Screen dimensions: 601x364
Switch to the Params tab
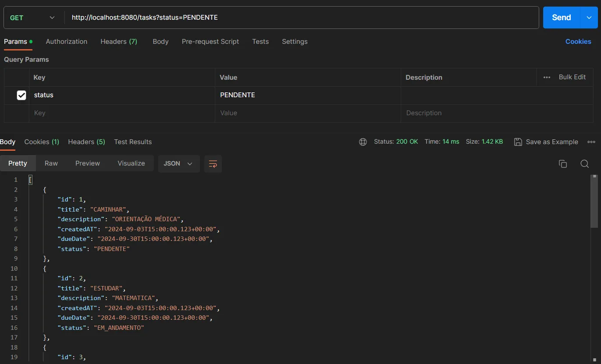point(18,42)
